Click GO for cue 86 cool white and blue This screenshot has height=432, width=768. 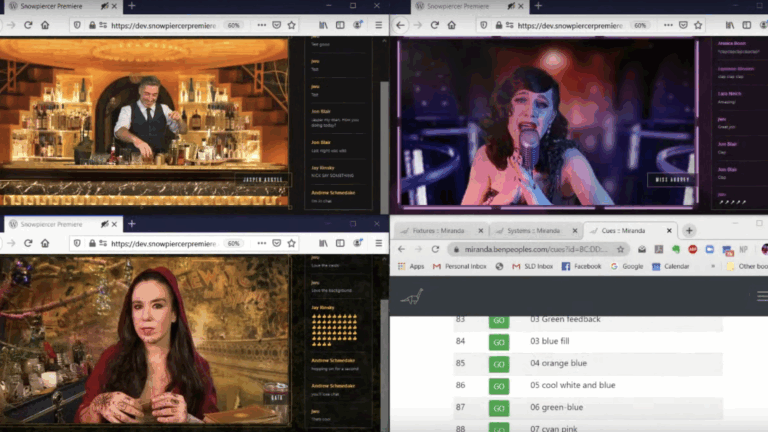(x=499, y=386)
